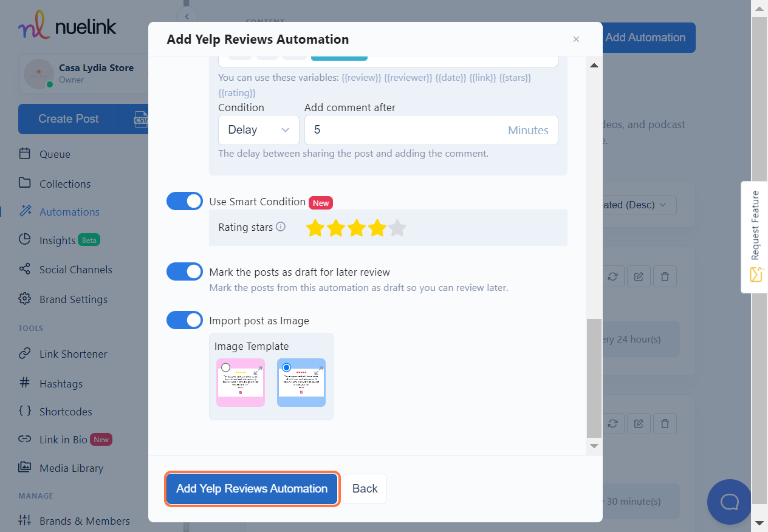The height and width of the screenshot is (532, 768).
Task: Click refresh icon above 24 hour(s) automation
Action: [x=612, y=276]
